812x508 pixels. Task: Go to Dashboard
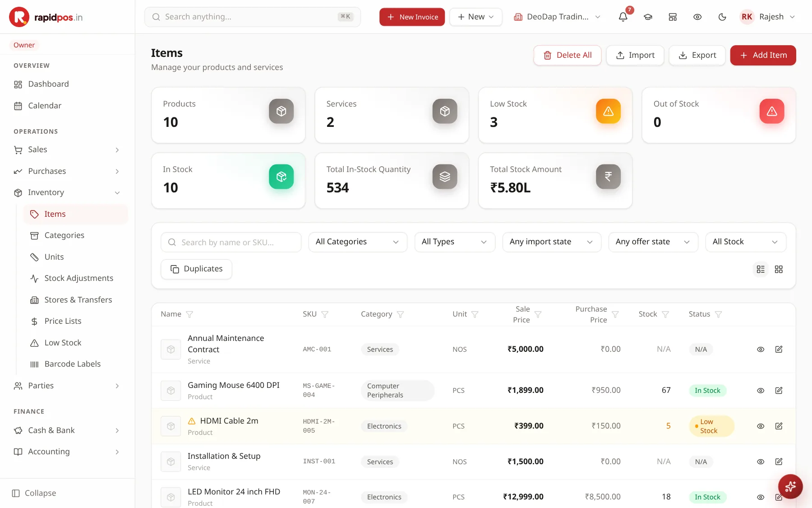tap(68, 84)
